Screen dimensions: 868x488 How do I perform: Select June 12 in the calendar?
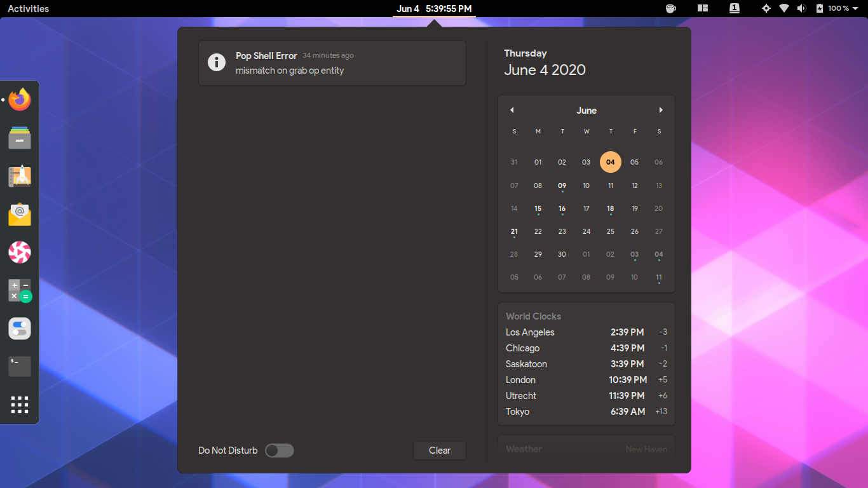(635, 186)
